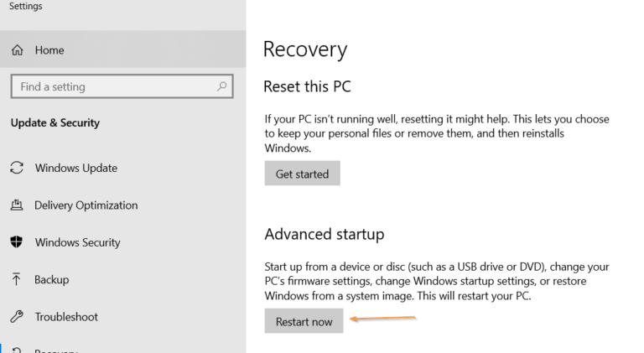Click the Advanced startup heading

point(325,233)
